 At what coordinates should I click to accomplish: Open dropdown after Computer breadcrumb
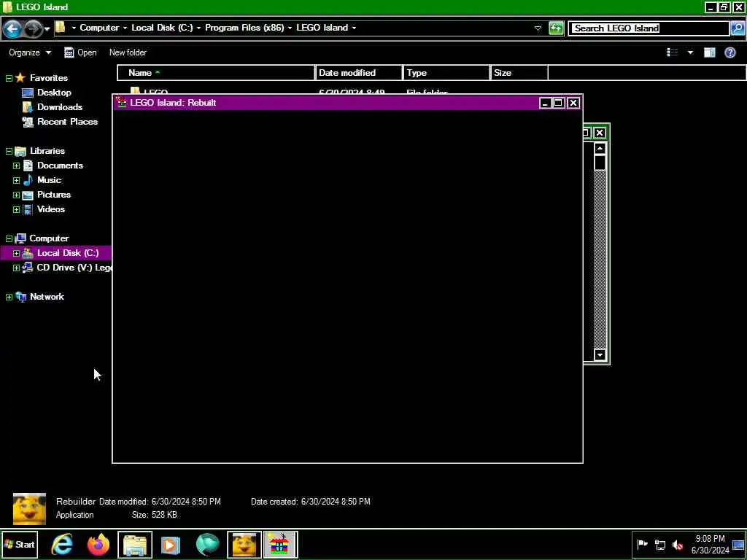point(125,28)
